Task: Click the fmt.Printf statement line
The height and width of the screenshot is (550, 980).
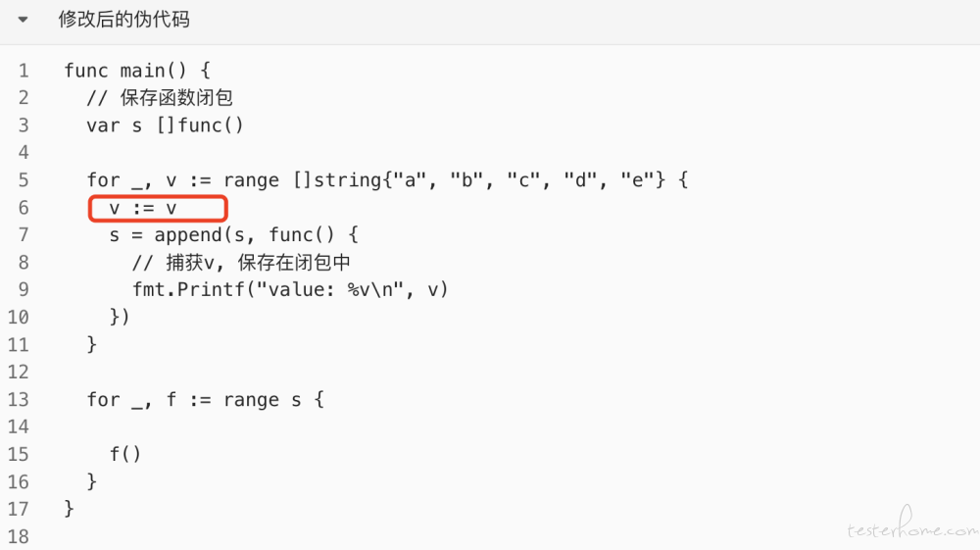Action: tap(290, 290)
